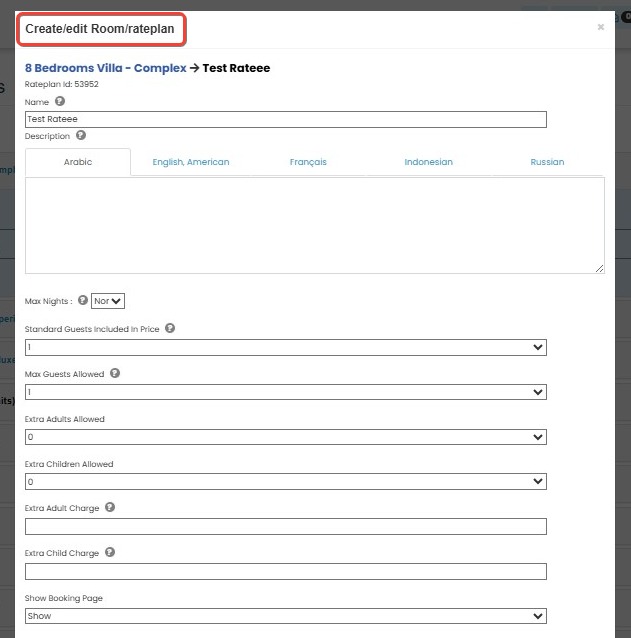631x638 pixels.
Task: Switch to the Arabic description tab
Action: pos(78,162)
